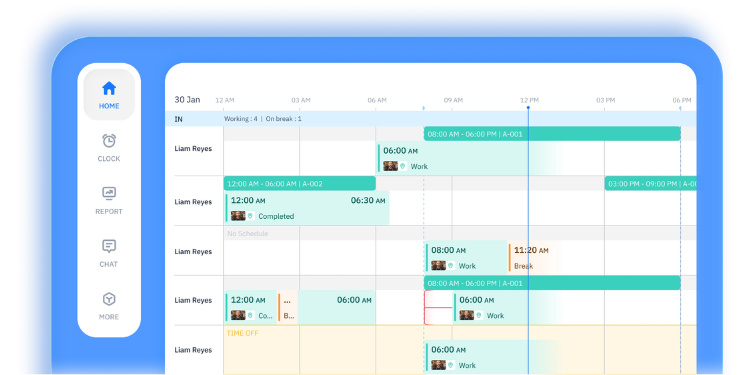The height and width of the screenshot is (375, 750).
Task: Click the No Schedule label
Action: [247, 234]
